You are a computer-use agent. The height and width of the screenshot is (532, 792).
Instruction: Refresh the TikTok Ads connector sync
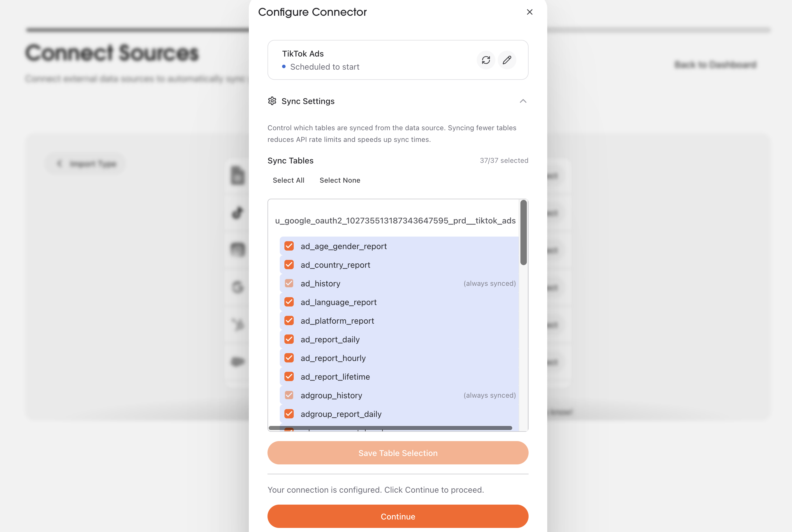(x=486, y=60)
